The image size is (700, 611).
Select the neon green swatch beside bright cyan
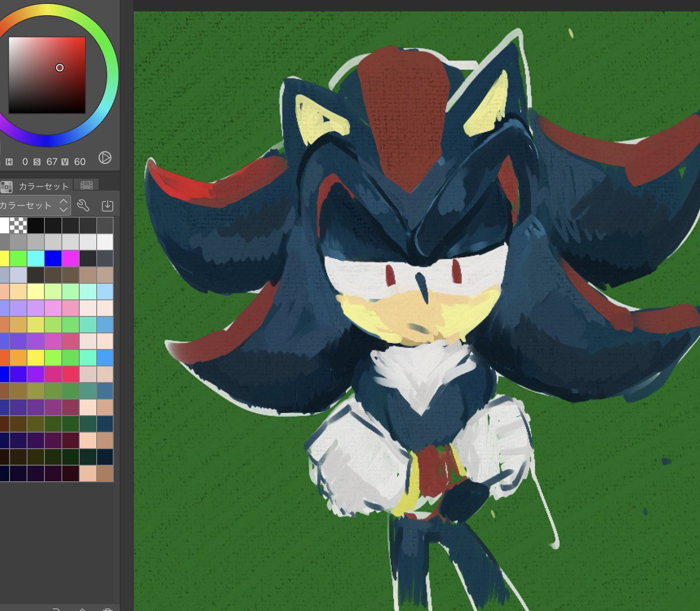18,258
